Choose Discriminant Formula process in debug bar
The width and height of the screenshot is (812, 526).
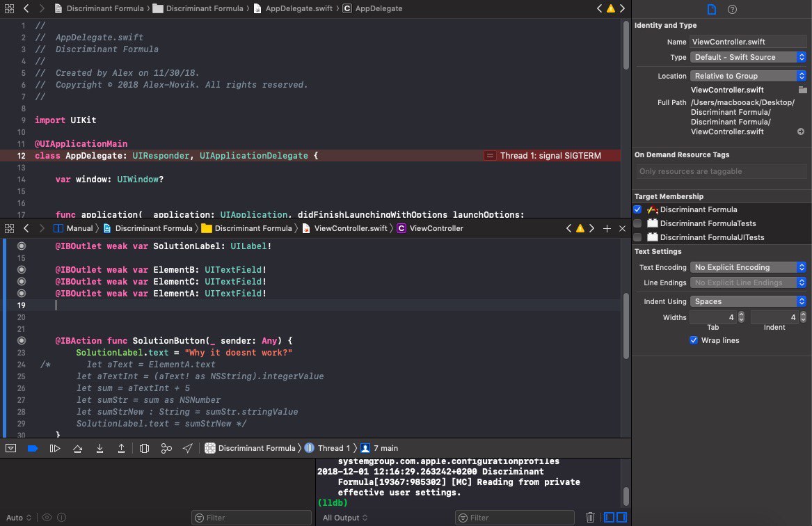coord(250,448)
